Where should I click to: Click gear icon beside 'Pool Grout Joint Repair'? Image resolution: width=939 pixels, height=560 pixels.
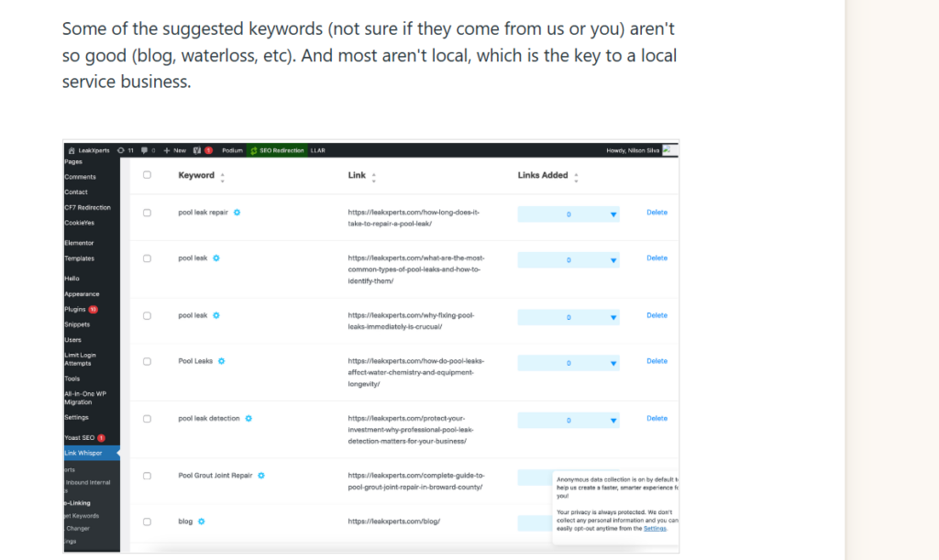(x=261, y=476)
